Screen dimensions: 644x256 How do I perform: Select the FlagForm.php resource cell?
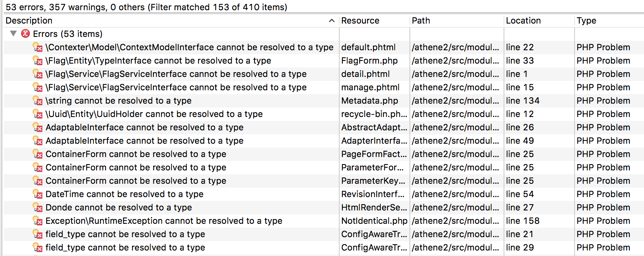[369, 61]
